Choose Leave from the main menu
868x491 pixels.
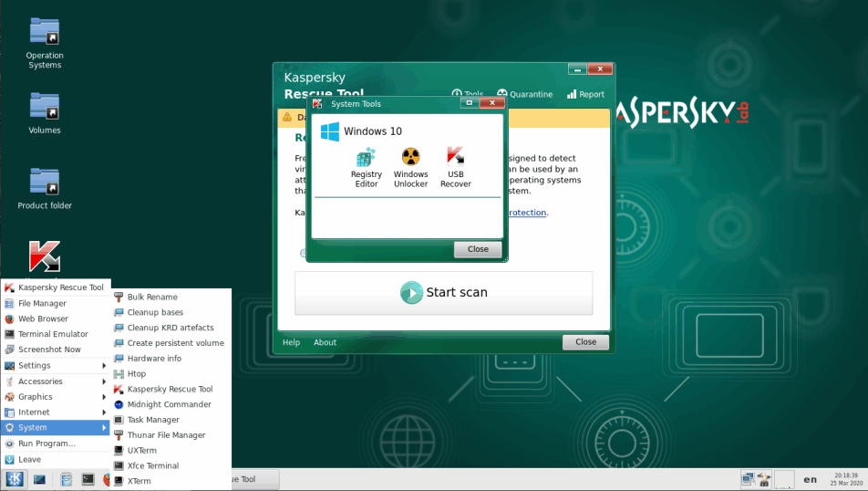point(56,459)
